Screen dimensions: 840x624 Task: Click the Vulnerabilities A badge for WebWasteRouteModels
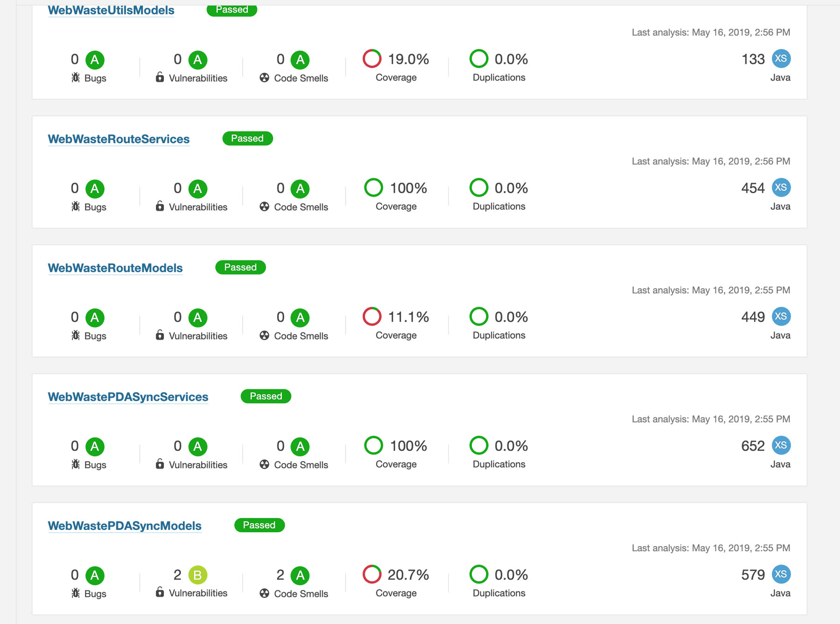click(198, 318)
